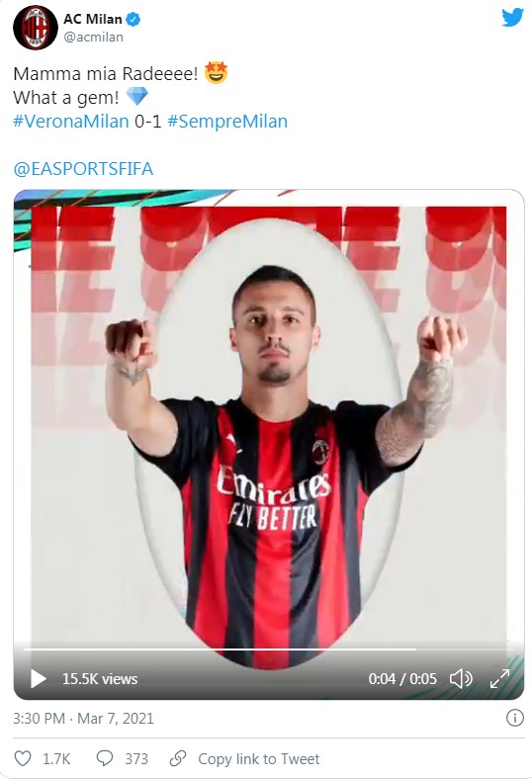Like the tweet with heart icon
532x780 pixels.
23,758
